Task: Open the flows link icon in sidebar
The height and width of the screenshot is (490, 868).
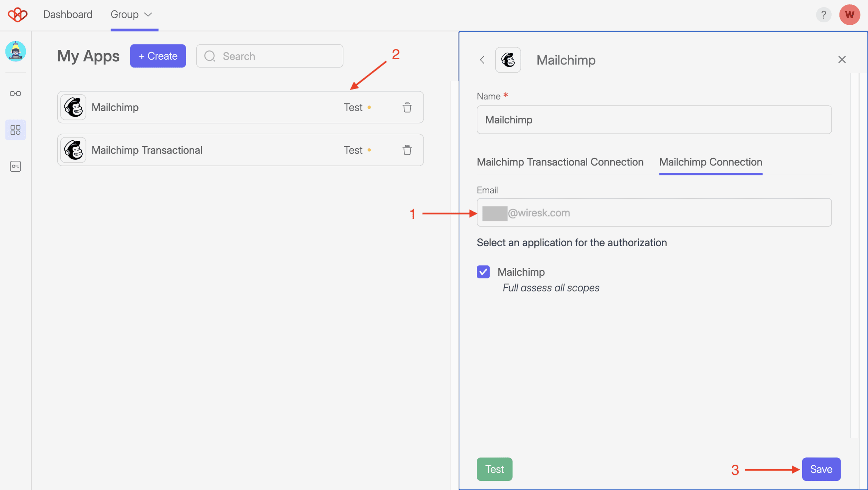Action: tap(16, 94)
